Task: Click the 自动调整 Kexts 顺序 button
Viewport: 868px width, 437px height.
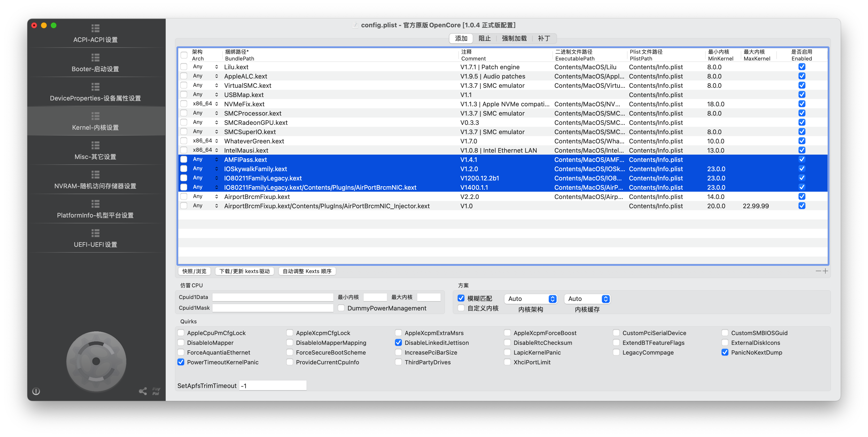Action: click(x=307, y=271)
